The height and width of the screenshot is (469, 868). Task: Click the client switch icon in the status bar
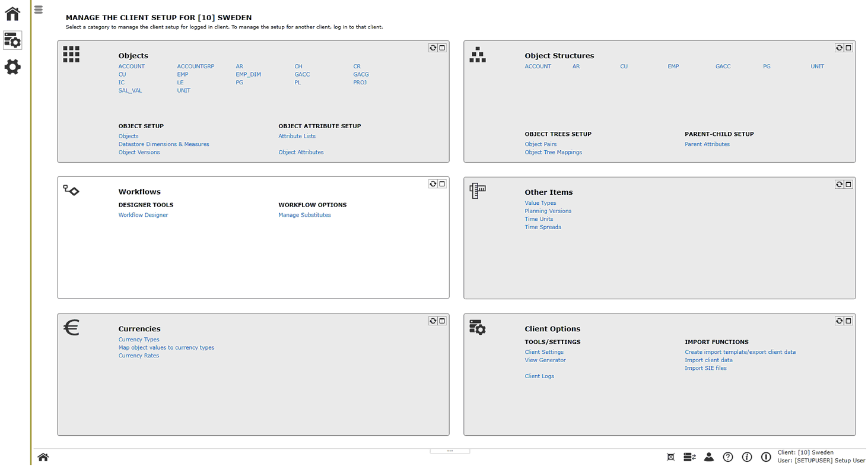tap(689, 457)
